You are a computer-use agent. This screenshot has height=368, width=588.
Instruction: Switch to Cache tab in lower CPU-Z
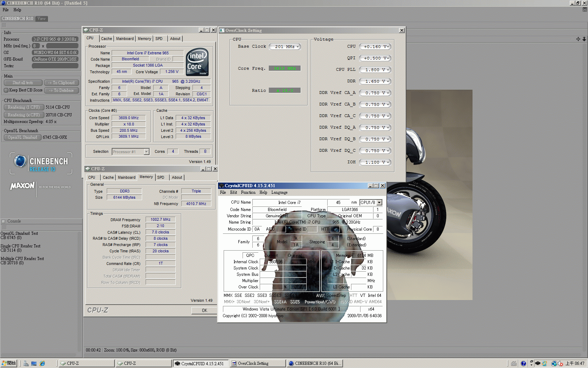point(108,177)
